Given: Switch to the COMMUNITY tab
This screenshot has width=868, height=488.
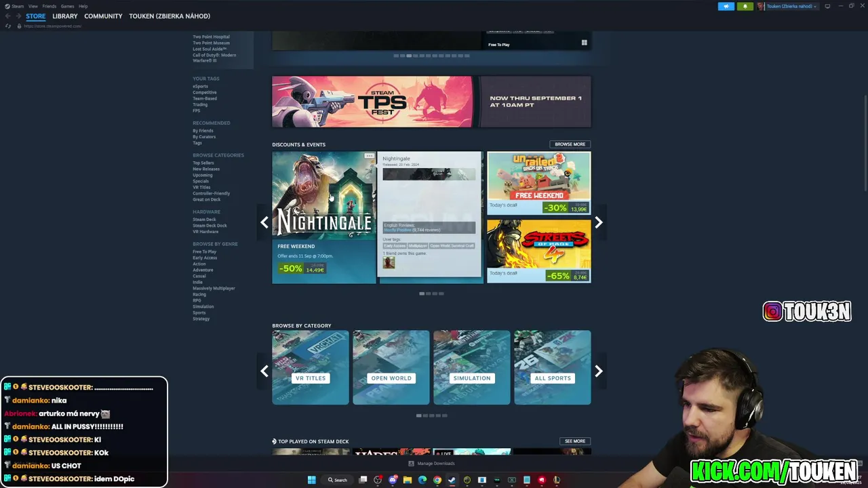Looking at the screenshot, I should click(103, 16).
